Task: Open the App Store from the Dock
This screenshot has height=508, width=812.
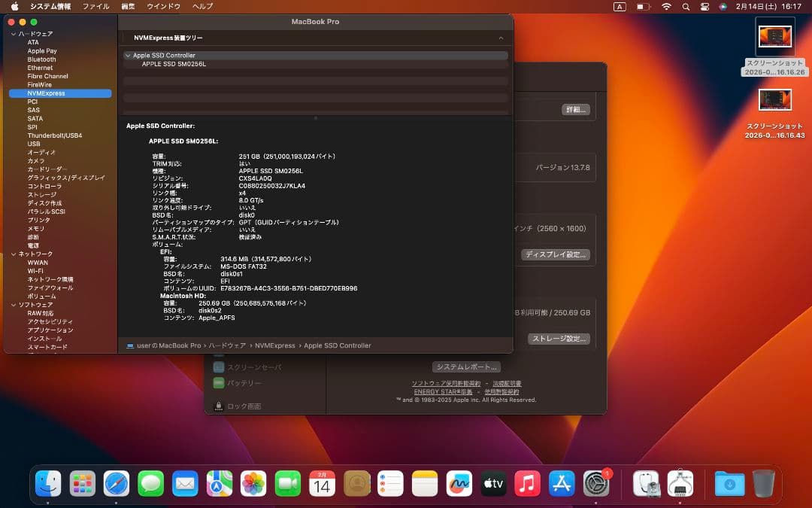Action: (561, 484)
